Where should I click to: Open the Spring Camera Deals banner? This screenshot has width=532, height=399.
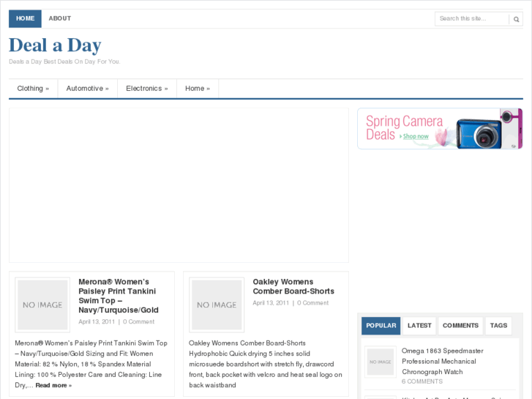[440, 129]
